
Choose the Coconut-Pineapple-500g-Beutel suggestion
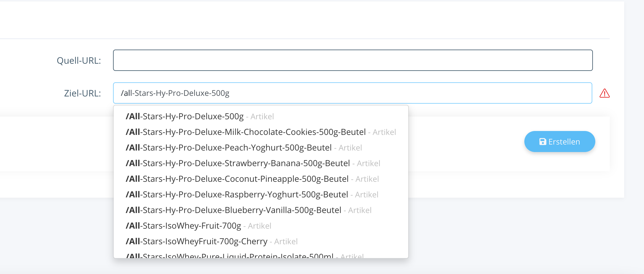261,179
